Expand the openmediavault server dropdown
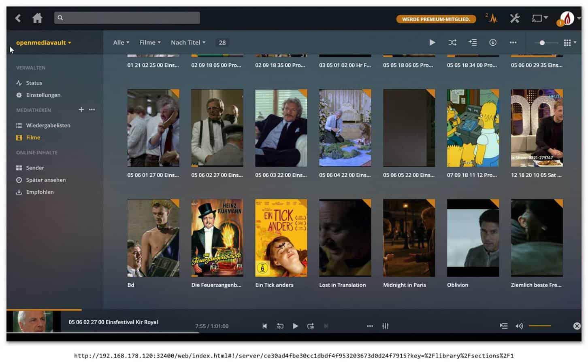The image size is (588, 364). 43,42
